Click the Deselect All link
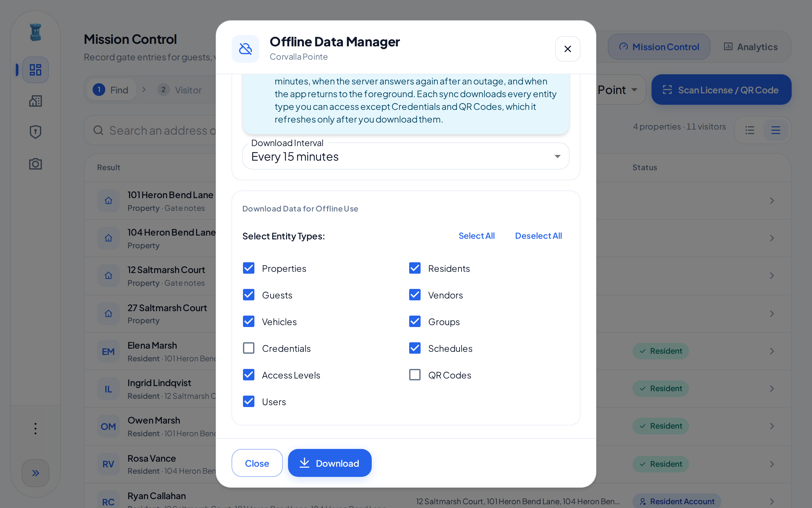The image size is (812, 508). [538, 236]
